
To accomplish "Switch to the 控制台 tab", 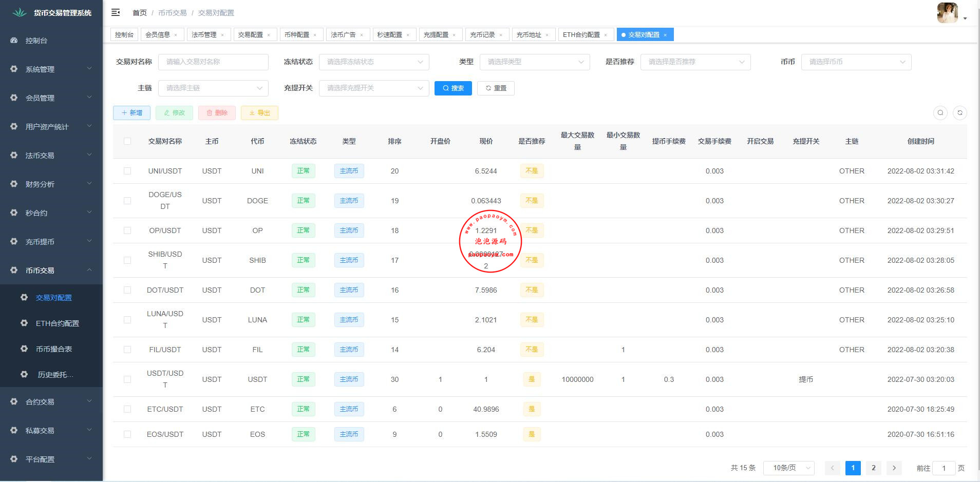I will click(x=124, y=34).
